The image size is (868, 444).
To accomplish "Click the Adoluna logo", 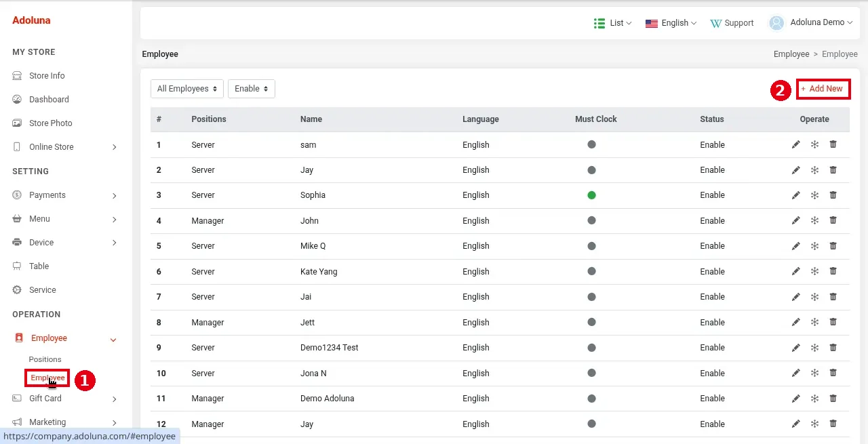I will [31, 20].
